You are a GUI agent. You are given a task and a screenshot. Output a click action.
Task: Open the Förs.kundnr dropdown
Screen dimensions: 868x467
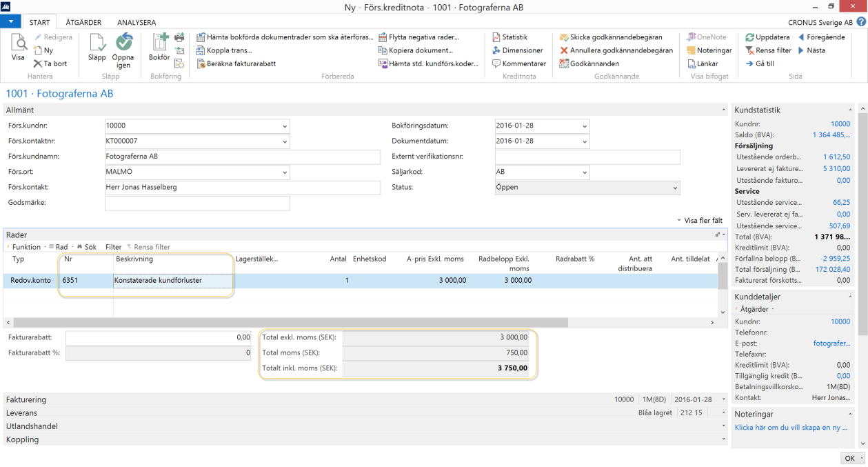285,126
